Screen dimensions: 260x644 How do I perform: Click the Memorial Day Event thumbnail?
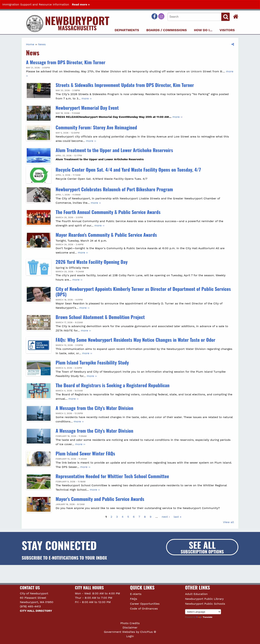click(x=38, y=113)
